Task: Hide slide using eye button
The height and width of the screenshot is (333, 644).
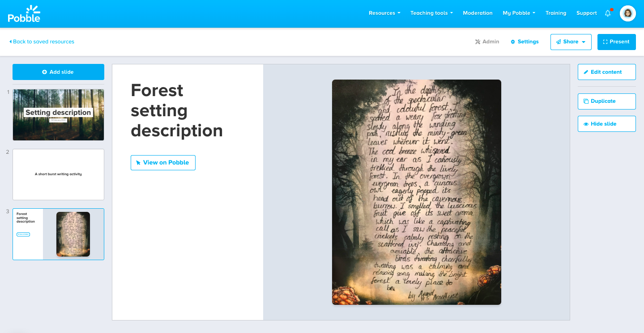Action: [x=586, y=124]
